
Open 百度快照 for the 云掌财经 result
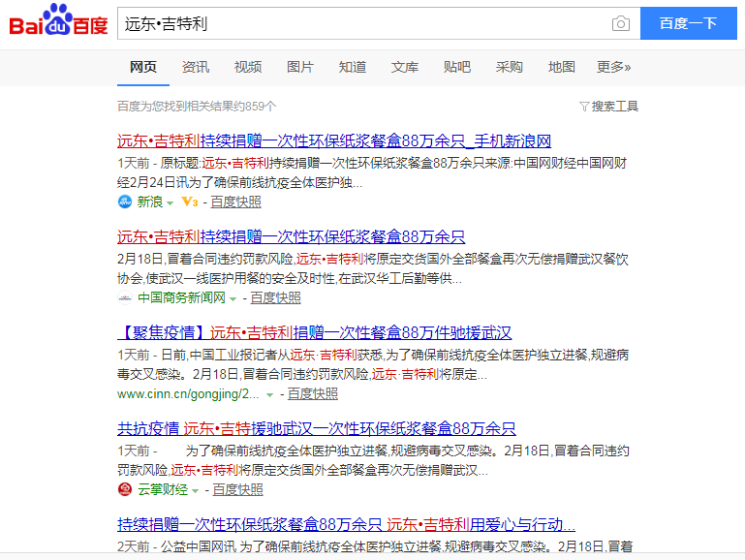coord(237,490)
